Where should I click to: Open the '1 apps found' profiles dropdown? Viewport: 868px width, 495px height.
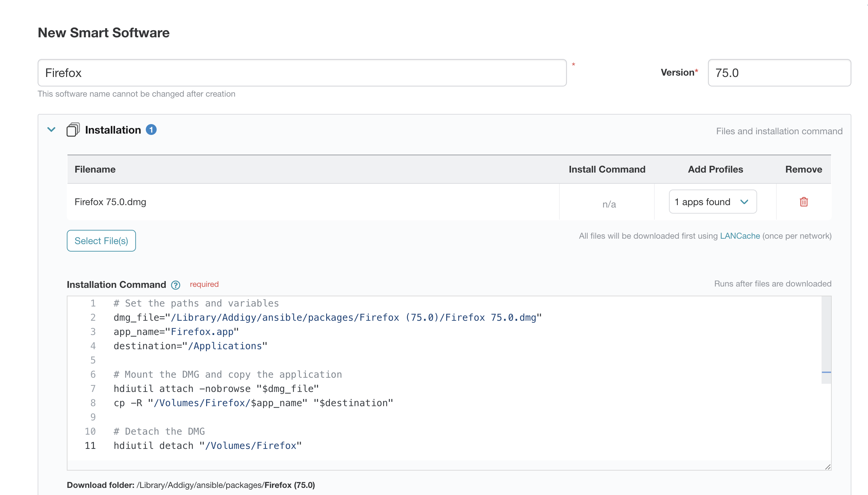coord(713,202)
